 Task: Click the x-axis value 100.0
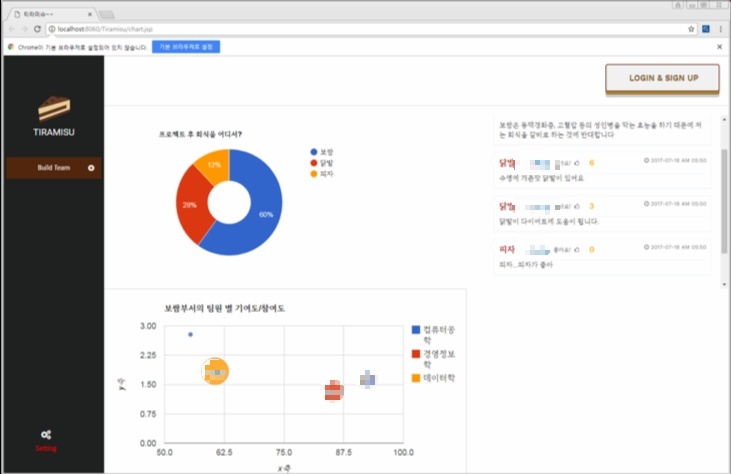click(x=403, y=453)
